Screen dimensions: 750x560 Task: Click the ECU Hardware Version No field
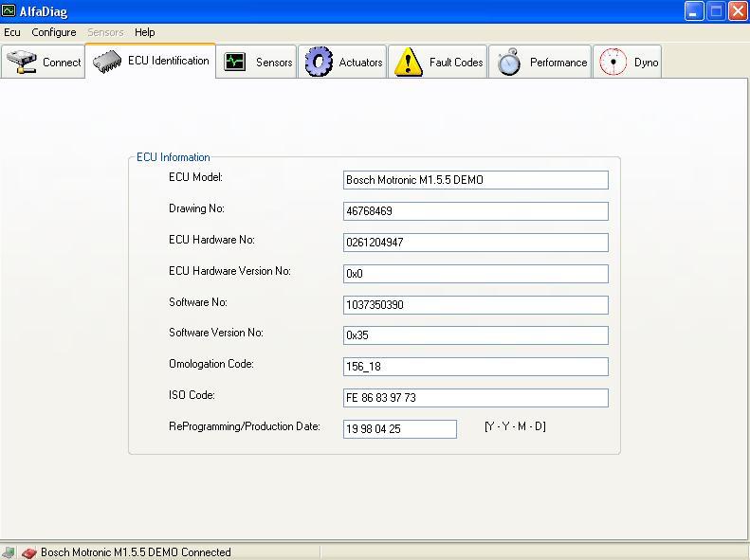[475, 274]
